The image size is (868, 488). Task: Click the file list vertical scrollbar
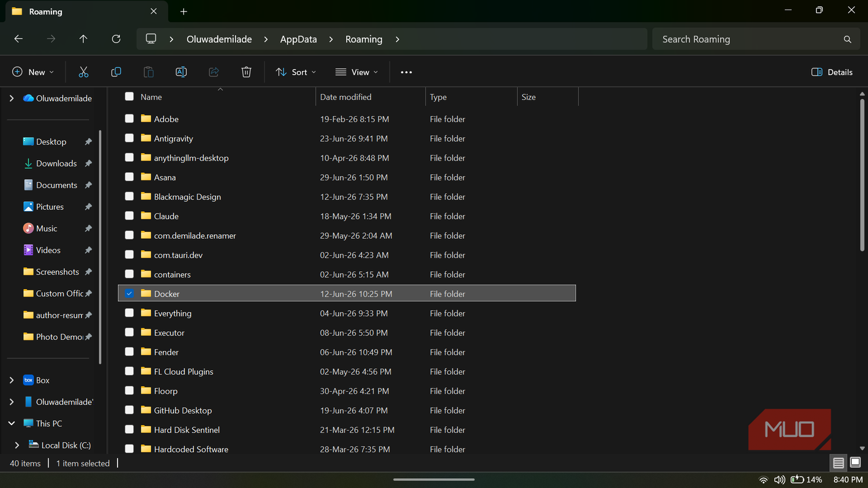862,175
